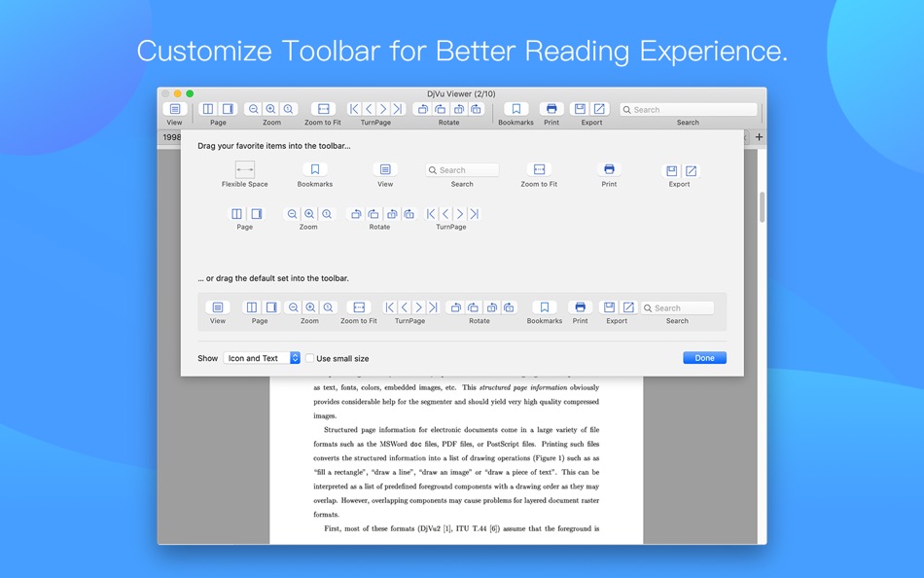Click the Search field in the default set
Screen dimensions: 924x578
coord(677,307)
